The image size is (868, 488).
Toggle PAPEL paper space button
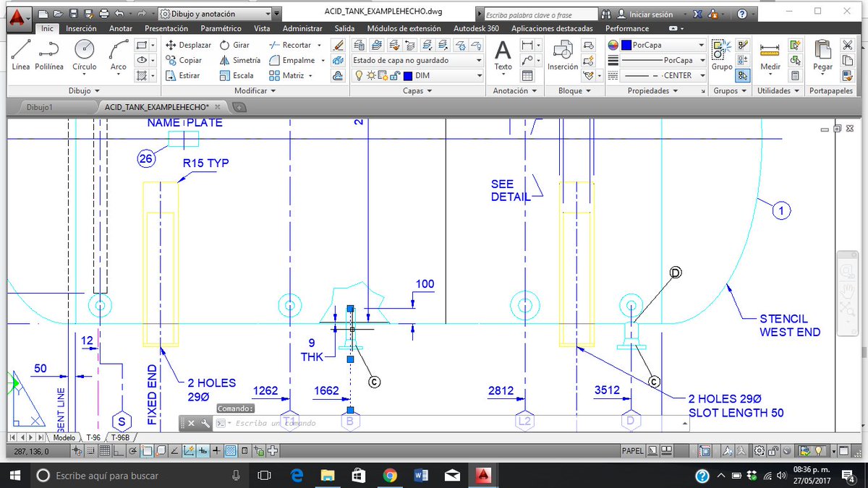tap(633, 451)
